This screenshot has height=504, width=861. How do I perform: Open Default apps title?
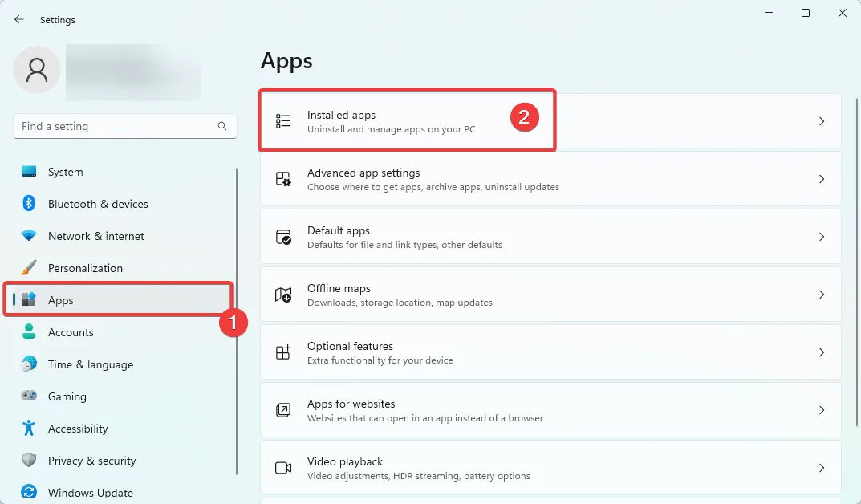coord(339,230)
